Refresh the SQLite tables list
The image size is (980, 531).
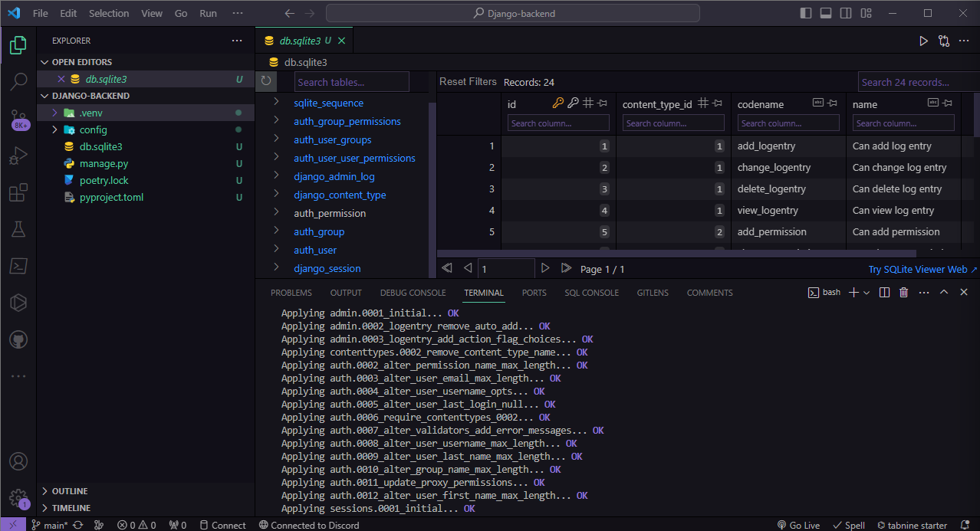[x=265, y=81]
